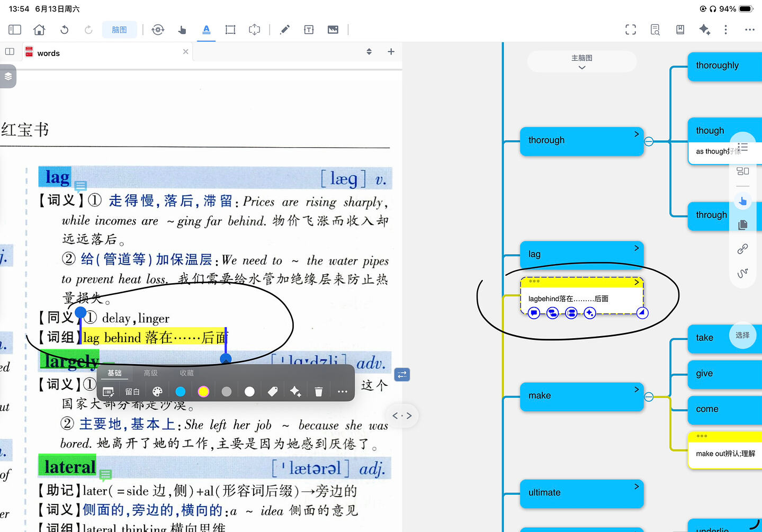Add comment to lagbehind card

click(534, 313)
